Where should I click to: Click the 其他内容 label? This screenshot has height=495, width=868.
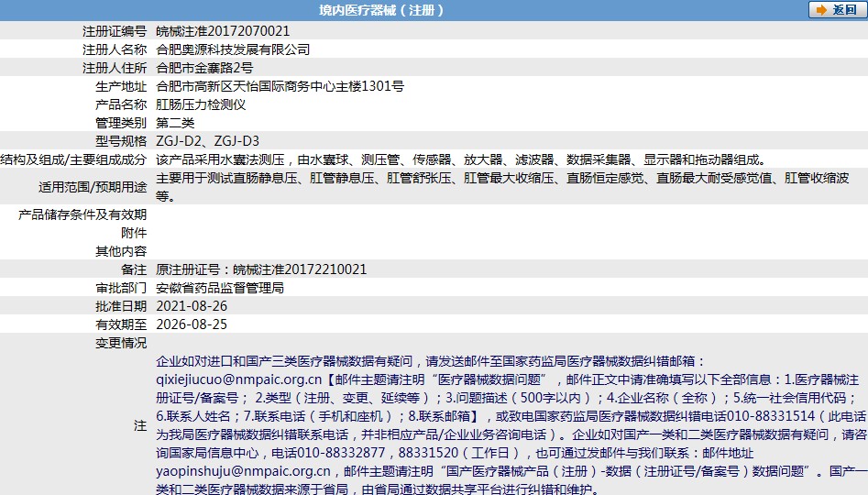[x=121, y=251]
